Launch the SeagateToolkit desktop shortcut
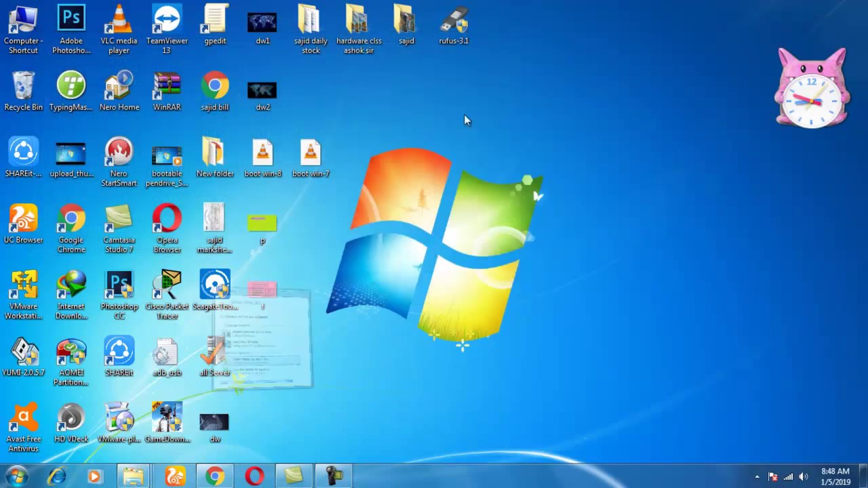Screen dimensions: 868x488 (x=215, y=291)
